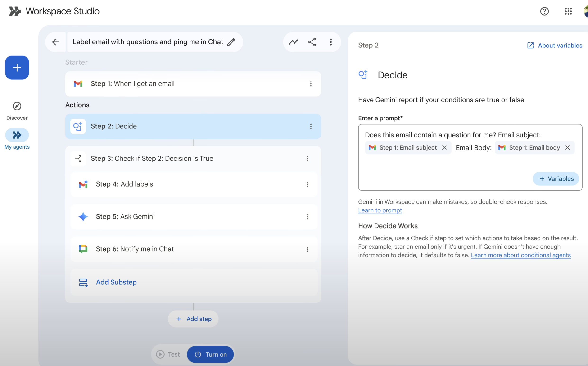
Task: Turn on the agent
Action: [210, 354]
